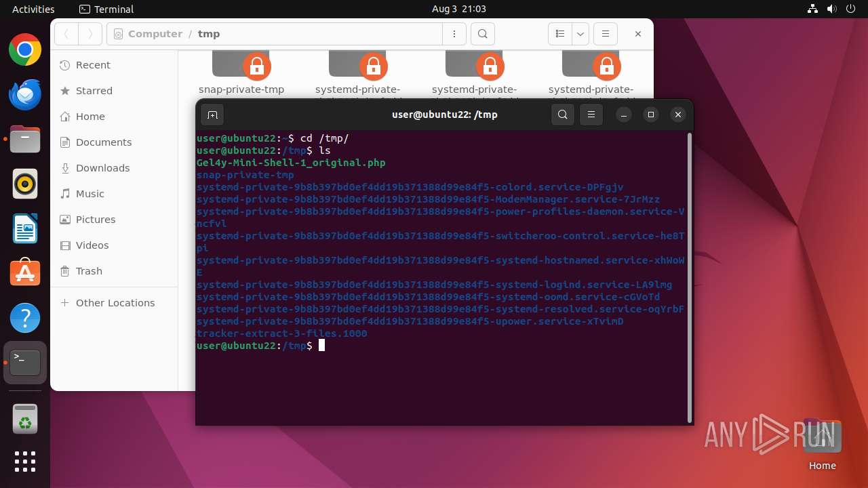
Task: Open Rhythmbox music player in dock
Action: [25, 184]
